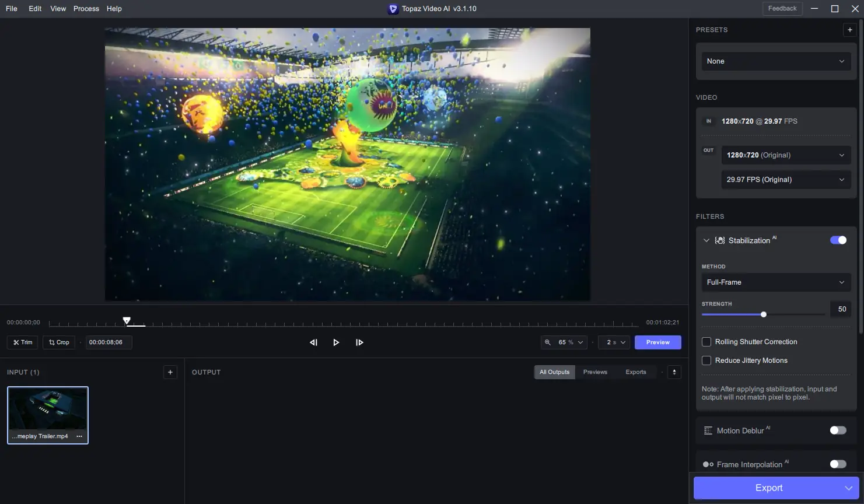This screenshot has width=864, height=504.
Task: Click the Frame Interpolation filter icon
Action: pyautogui.click(x=708, y=464)
